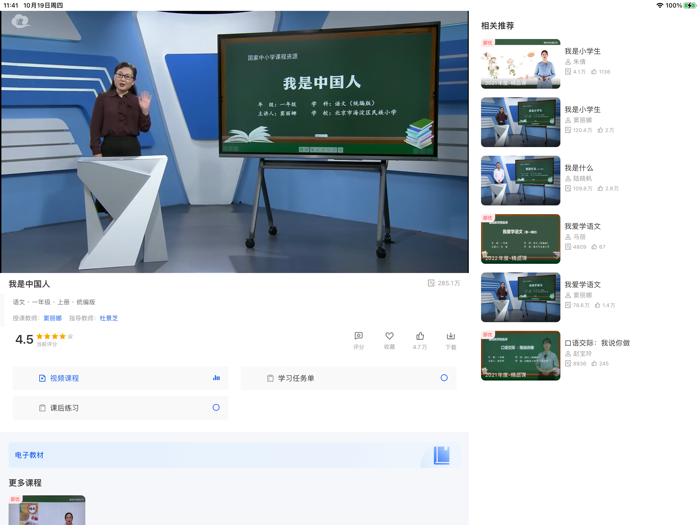Click the like count 2.8万 under 我是什么
Image resolution: width=700 pixels, height=525 pixels.
pos(612,189)
